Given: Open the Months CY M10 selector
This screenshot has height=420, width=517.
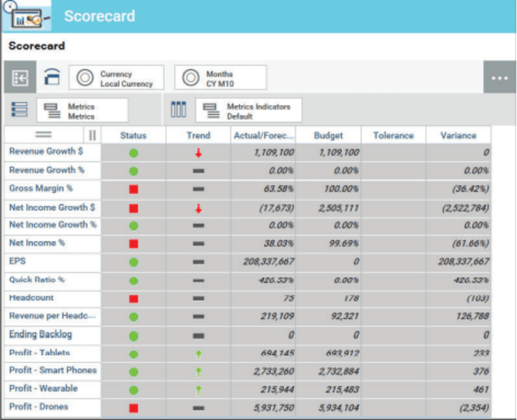Looking at the screenshot, I should (221, 78).
